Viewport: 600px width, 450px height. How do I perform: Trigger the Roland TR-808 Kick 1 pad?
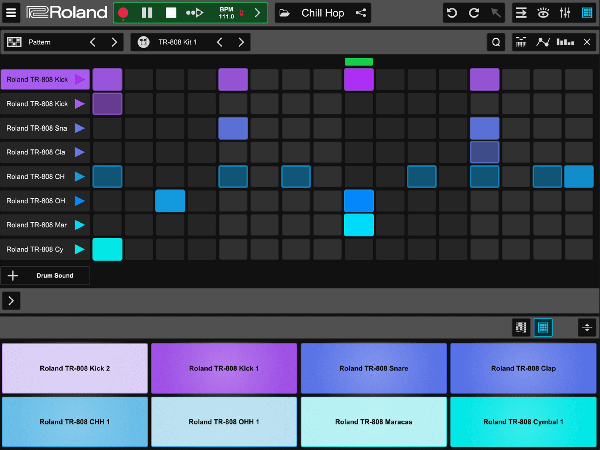click(x=224, y=368)
